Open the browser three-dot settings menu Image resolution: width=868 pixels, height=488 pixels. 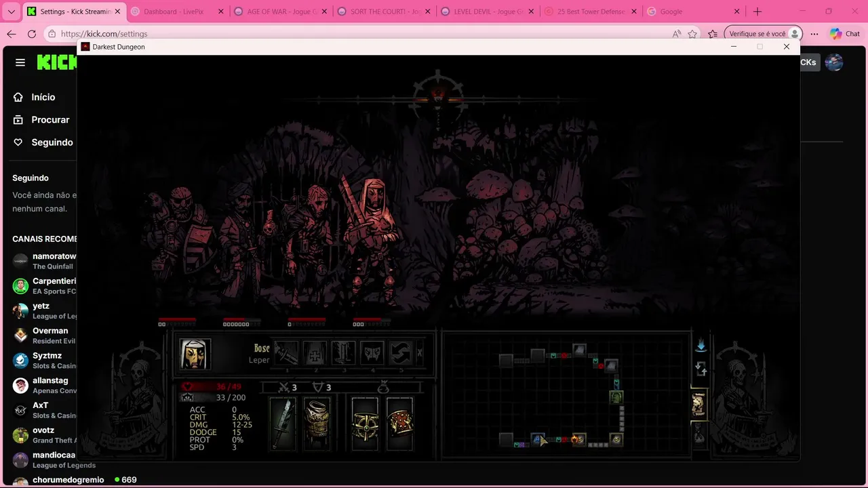click(x=814, y=34)
